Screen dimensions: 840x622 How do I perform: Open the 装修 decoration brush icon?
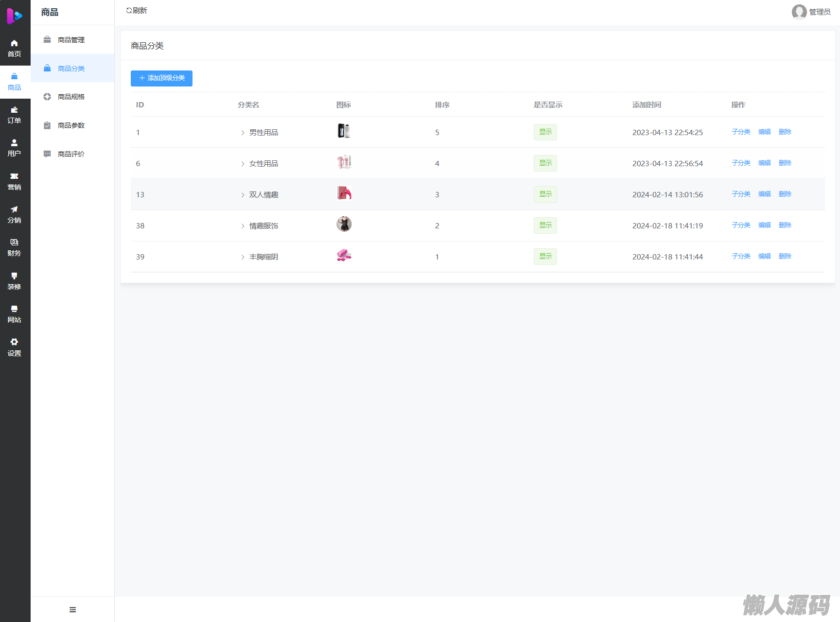[14, 276]
